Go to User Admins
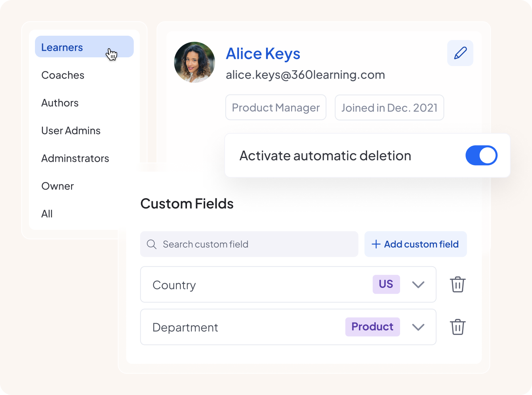This screenshot has height=395, width=532. pyautogui.click(x=71, y=131)
